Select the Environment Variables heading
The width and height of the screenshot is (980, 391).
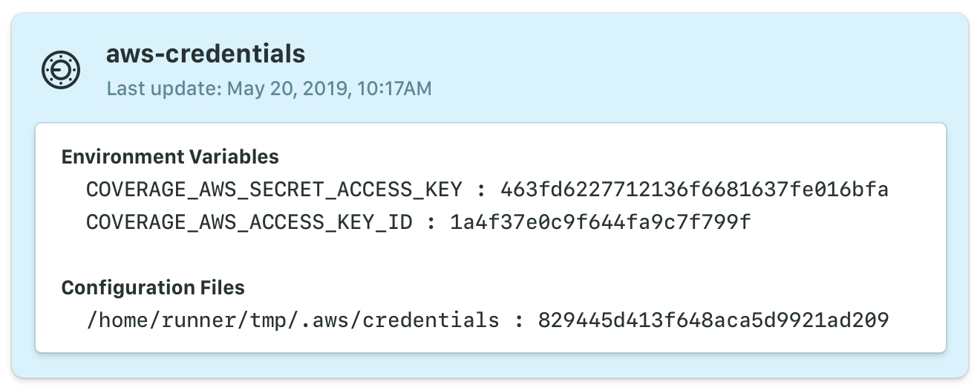pos(170,157)
